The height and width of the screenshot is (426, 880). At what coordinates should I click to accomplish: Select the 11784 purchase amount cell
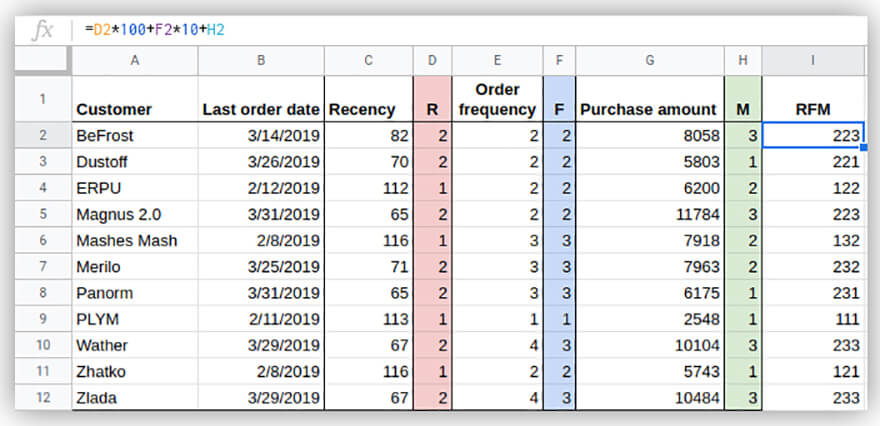point(649,214)
